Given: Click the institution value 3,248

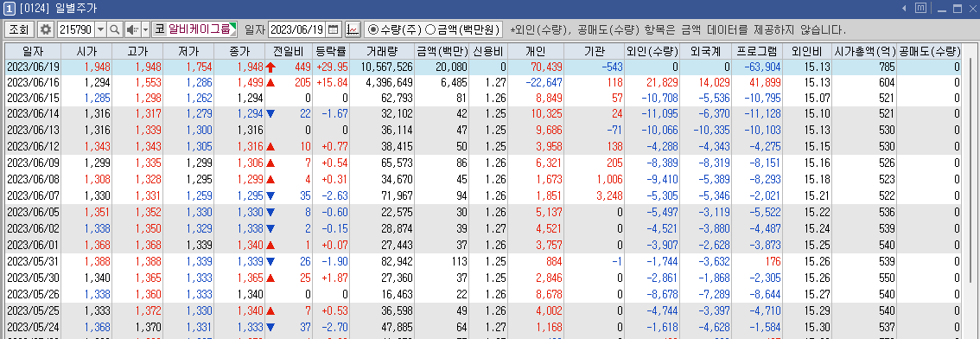Looking at the screenshot, I should (x=608, y=195).
